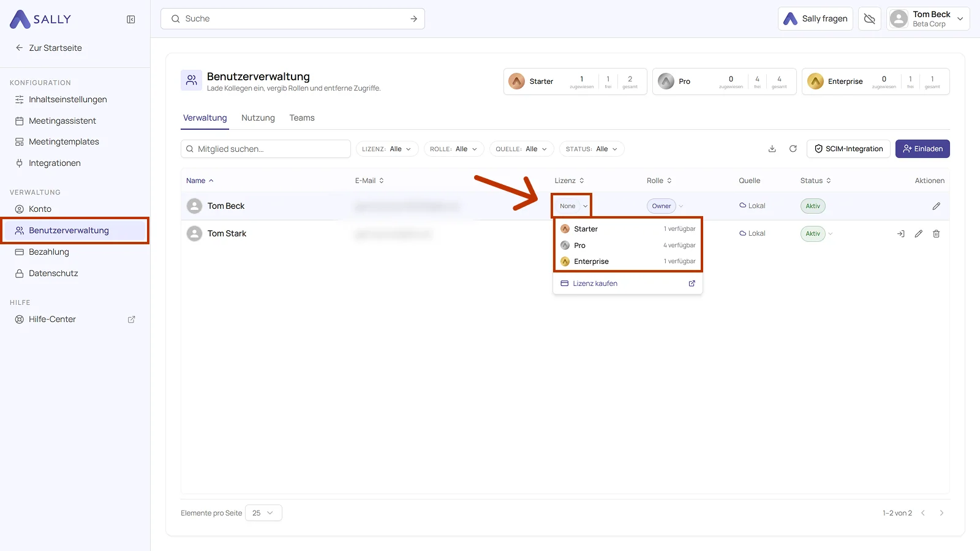The image size is (980, 551).
Task: Sort by Lizenz column header
Action: (x=570, y=181)
